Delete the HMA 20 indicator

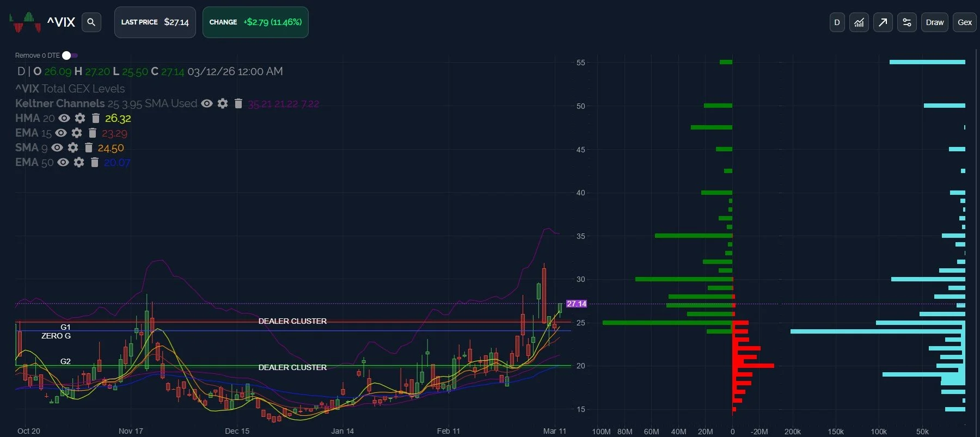(95, 118)
